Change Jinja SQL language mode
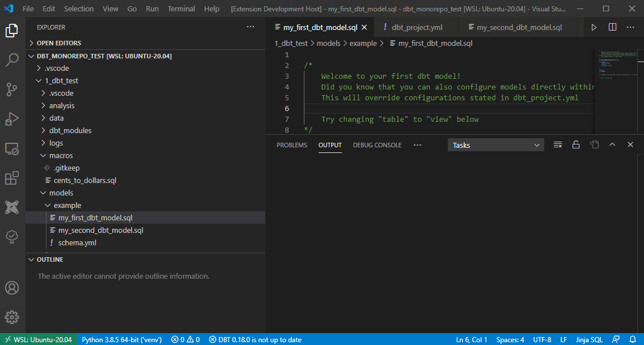 pos(589,340)
